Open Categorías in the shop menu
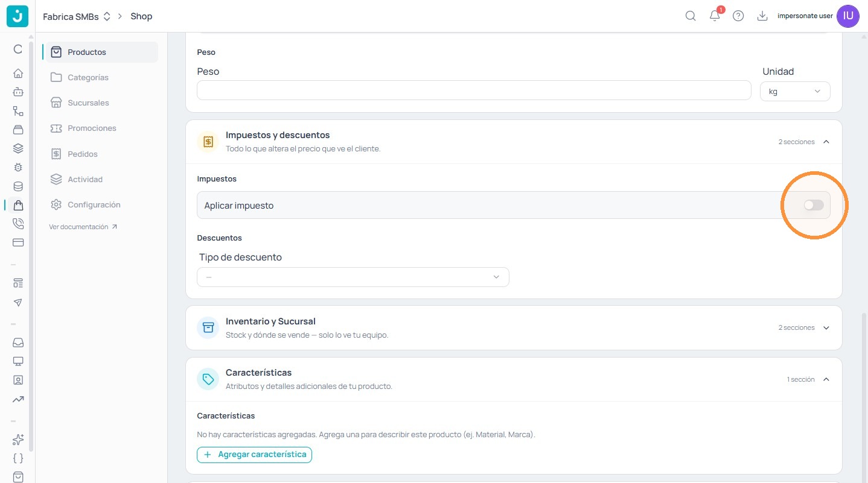The height and width of the screenshot is (483, 868). click(x=101, y=77)
